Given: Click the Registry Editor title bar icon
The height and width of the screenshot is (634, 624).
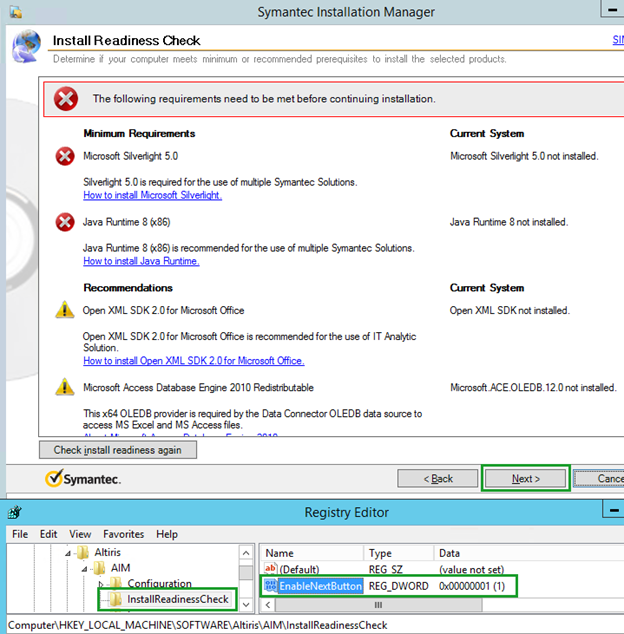Looking at the screenshot, I should pos(15,512).
